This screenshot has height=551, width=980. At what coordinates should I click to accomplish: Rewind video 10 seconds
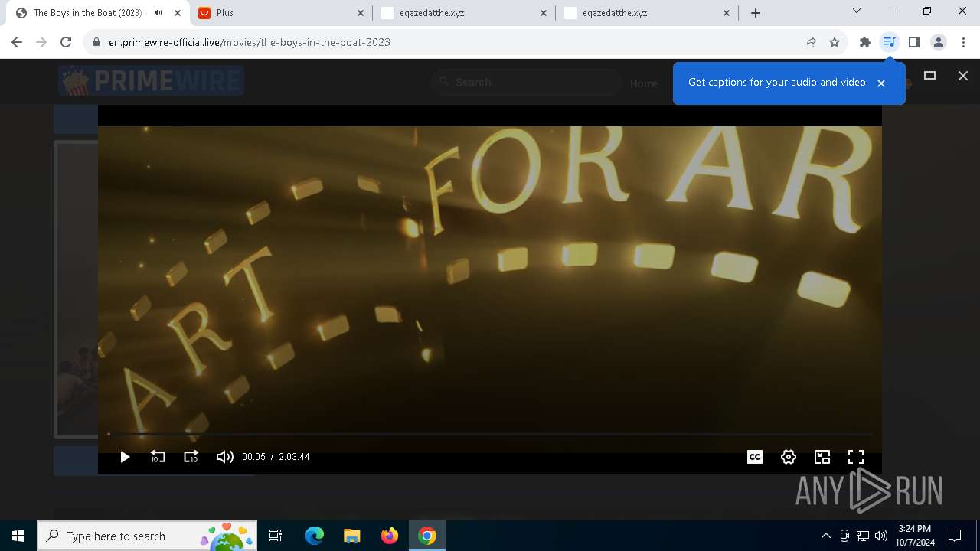pos(158,457)
